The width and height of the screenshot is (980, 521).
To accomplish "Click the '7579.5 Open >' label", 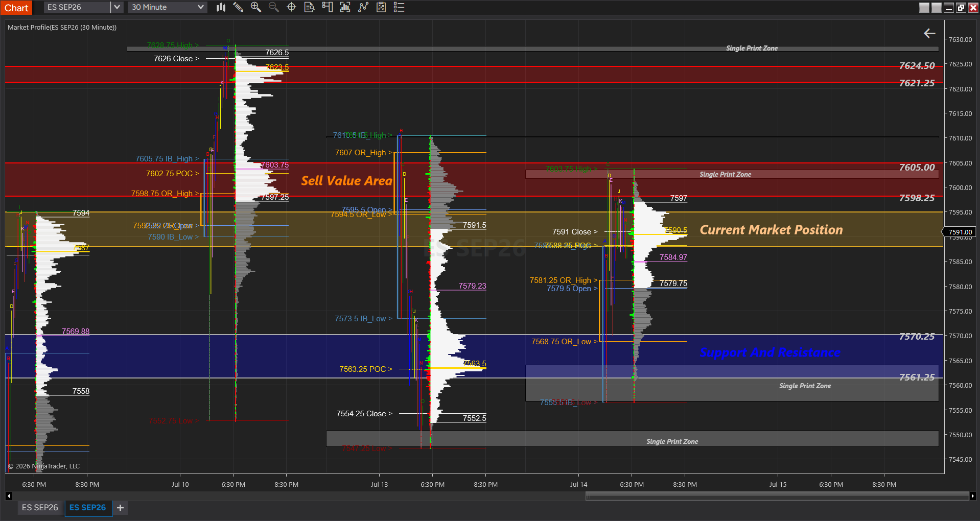I will pyautogui.click(x=572, y=289).
